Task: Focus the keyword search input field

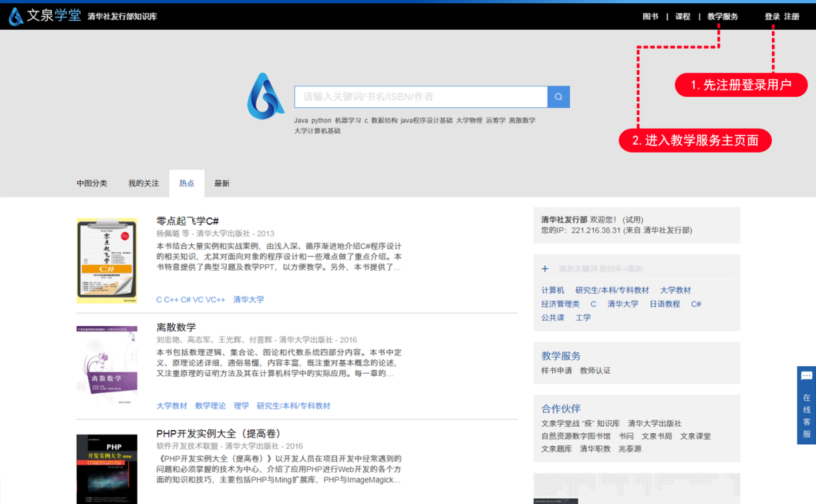Action: 420,97
